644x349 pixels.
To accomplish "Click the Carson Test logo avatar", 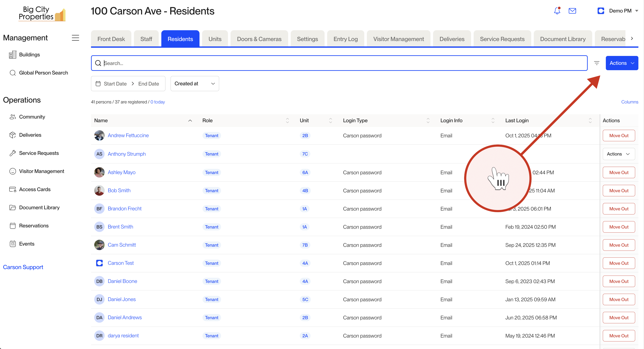I will click(99, 263).
